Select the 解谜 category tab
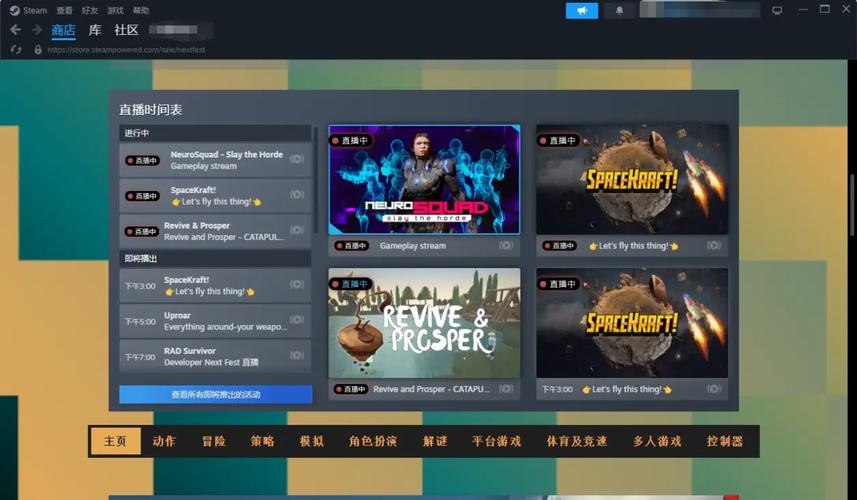The height and width of the screenshot is (500, 857). (x=435, y=441)
